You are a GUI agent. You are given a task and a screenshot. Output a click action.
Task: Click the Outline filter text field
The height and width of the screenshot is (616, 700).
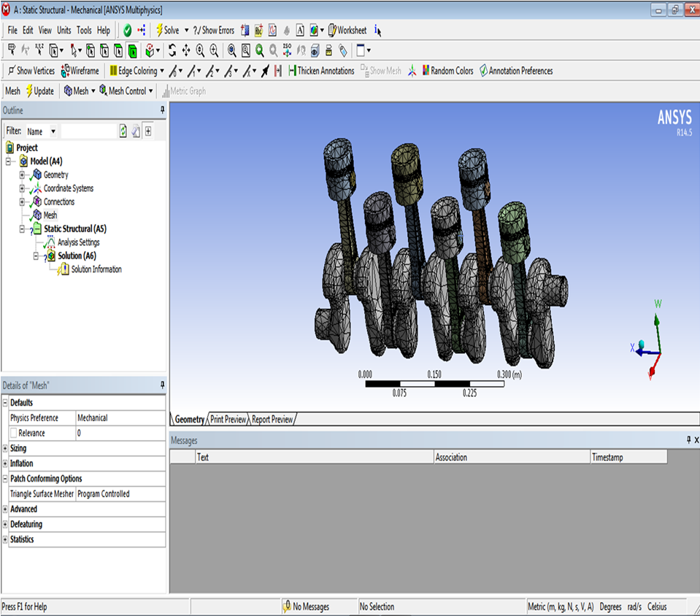coord(88,131)
